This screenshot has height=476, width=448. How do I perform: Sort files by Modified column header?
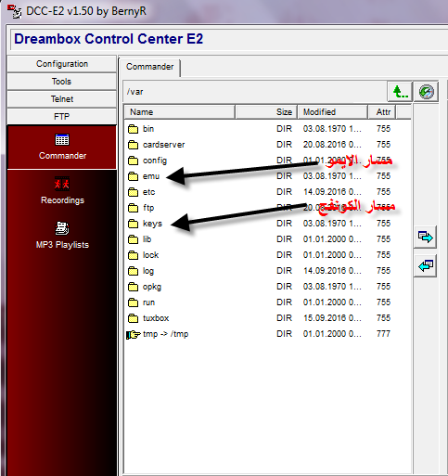[333, 112]
